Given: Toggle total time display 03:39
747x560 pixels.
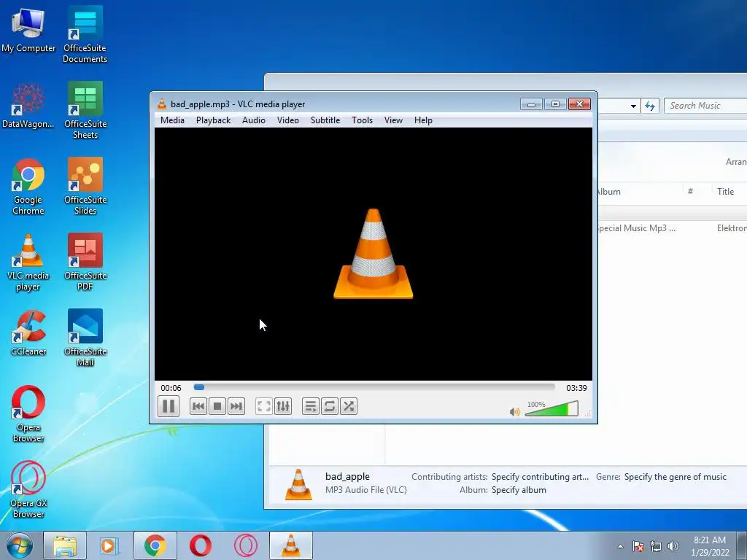Looking at the screenshot, I should click(576, 388).
